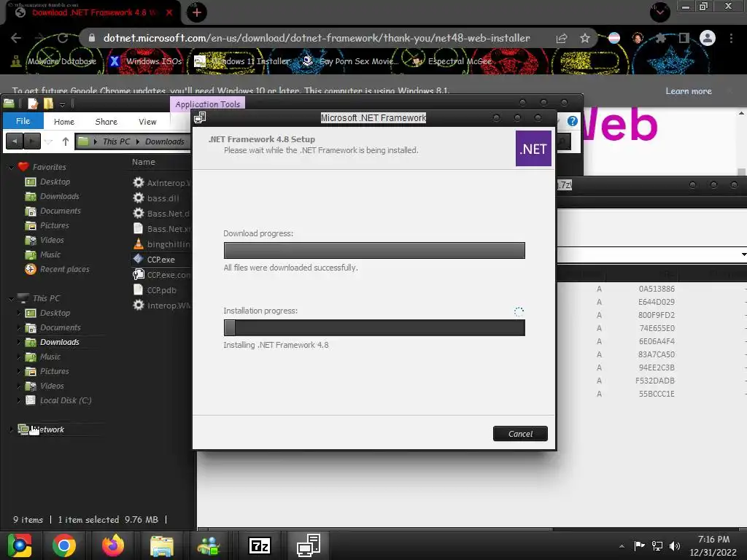Click the new tab plus button in Chrome
The width and height of the screenshot is (747, 560).
(x=196, y=12)
